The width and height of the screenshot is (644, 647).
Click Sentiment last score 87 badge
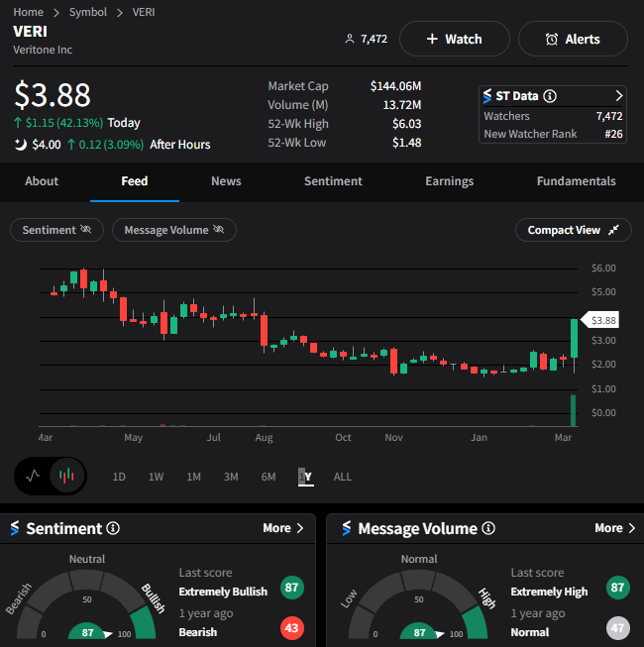click(292, 588)
